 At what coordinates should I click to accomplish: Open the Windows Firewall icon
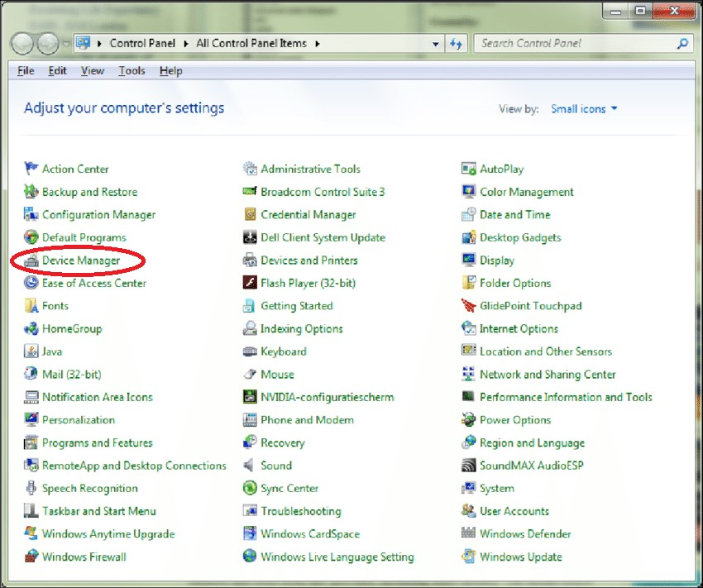[31, 557]
